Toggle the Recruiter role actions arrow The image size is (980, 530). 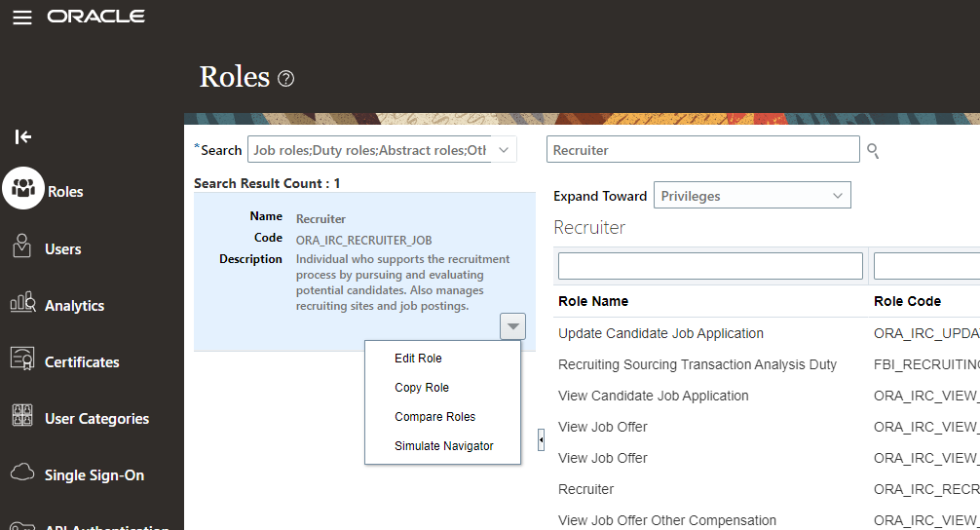513,326
